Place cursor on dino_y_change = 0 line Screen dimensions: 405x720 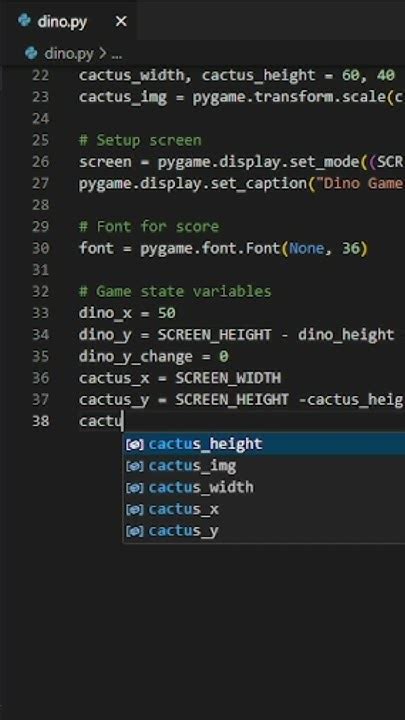154,357
